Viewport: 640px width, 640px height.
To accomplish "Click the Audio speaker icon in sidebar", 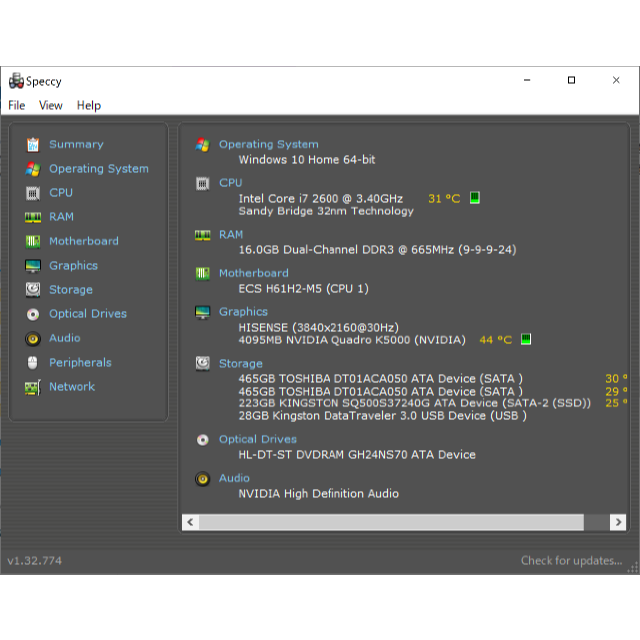I will tap(33, 339).
